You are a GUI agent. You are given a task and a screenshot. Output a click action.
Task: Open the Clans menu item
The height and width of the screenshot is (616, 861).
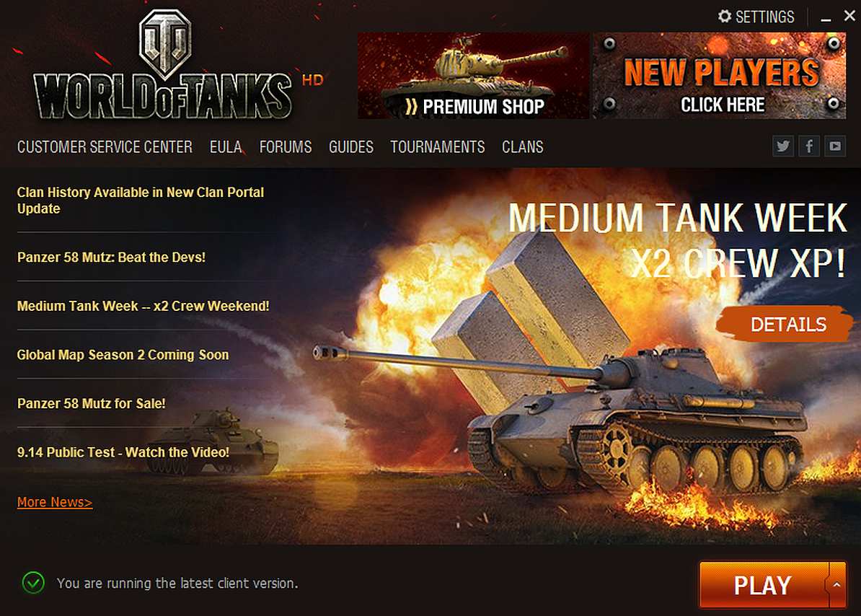[x=523, y=147]
